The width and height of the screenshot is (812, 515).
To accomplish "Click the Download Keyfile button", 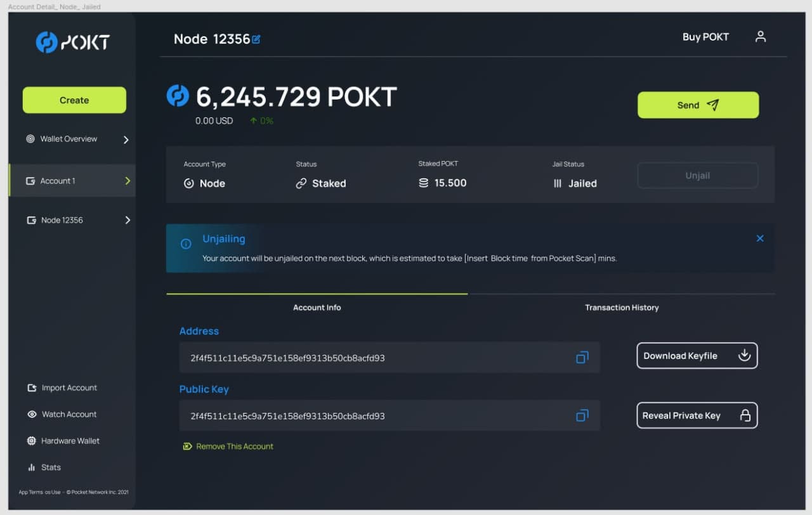I will coord(697,356).
